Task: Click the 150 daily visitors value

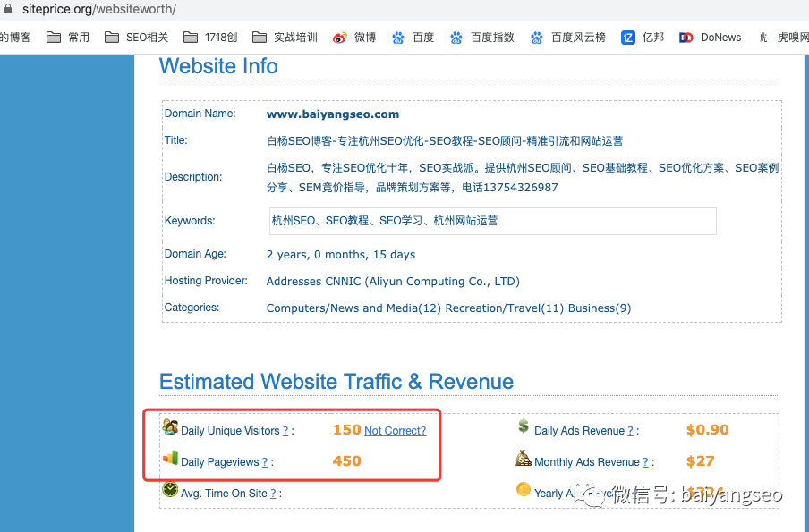Action: 346,429
